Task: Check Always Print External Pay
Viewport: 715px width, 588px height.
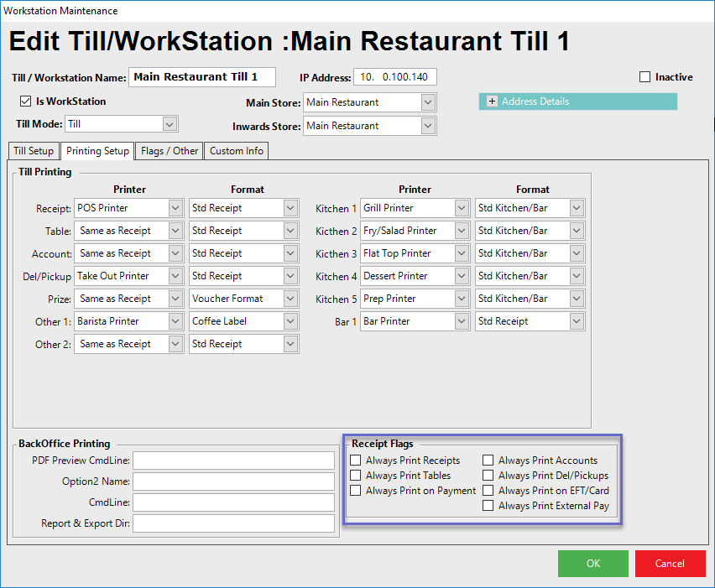Action: tap(488, 506)
